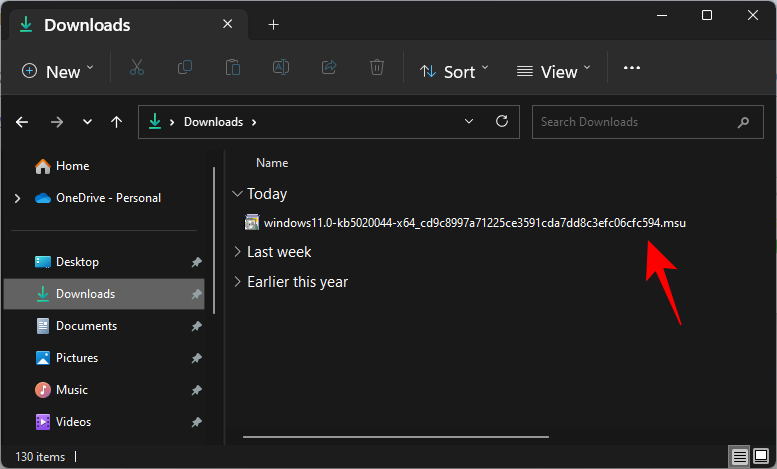Click the Rename icon in toolbar

tap(281, 67)
